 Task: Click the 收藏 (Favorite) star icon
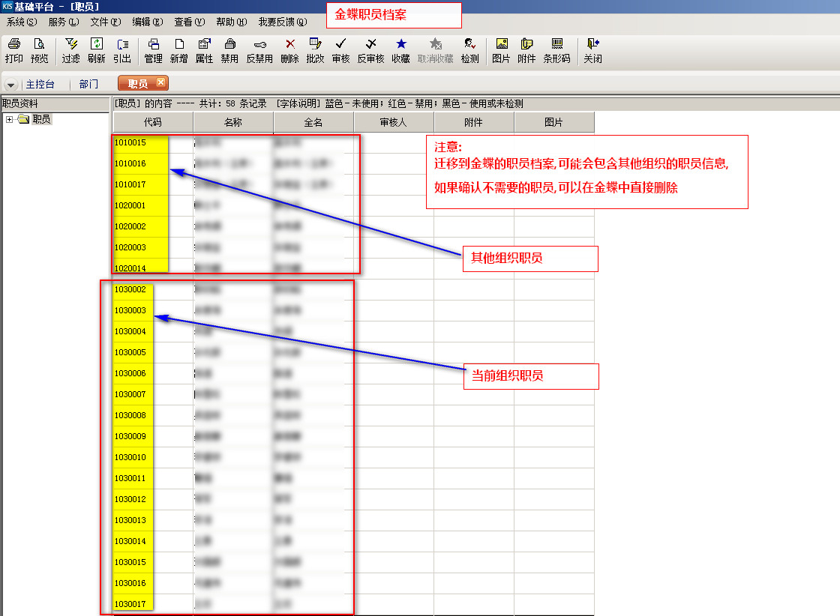(400, 50)
